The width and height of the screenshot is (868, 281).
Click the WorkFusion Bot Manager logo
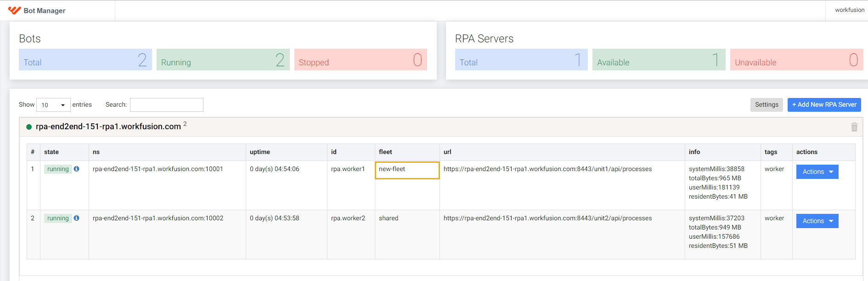coord(37,10)
